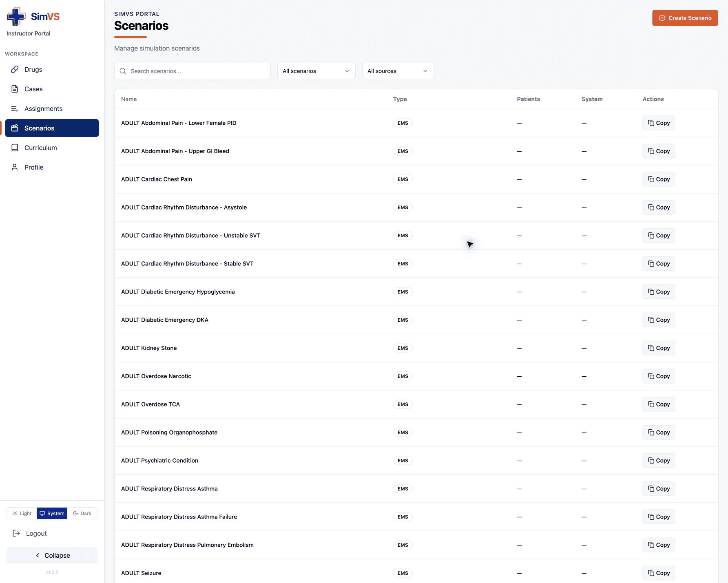The height and width of the screenshot is (583, 728).
Task: Click the Profile person icon
Action: click(15, 167)
